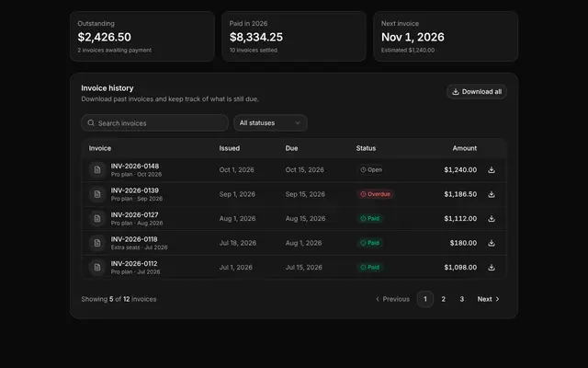Jump to page 2
This screenshot has height=368, width=588.
[443, 299]
